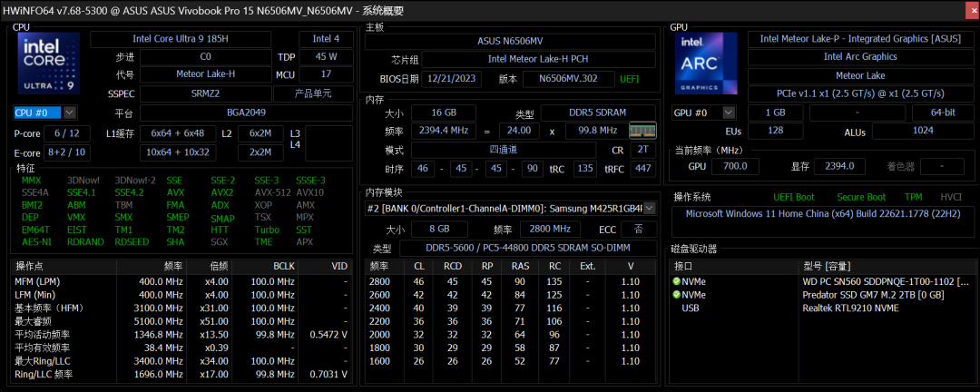980x392 pixels.
Task: Open the CPU #0 selector dropdown
Action: click(x=69, y=113)
